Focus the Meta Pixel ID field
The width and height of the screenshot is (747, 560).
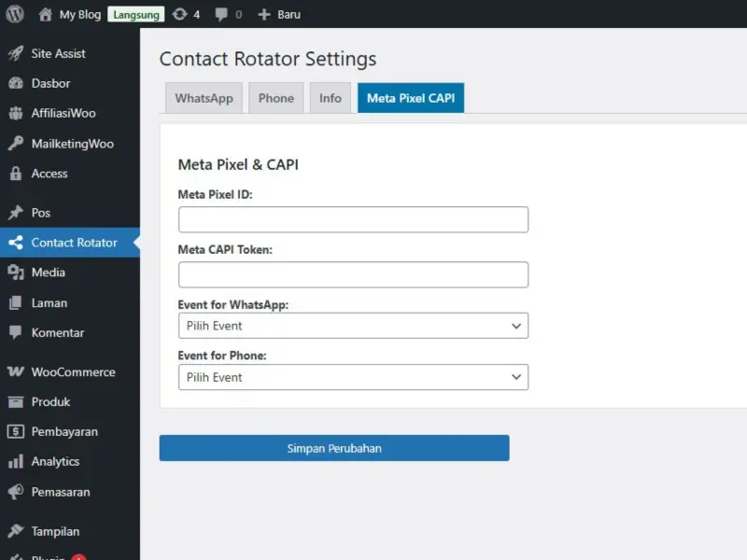tap(353, 219)
